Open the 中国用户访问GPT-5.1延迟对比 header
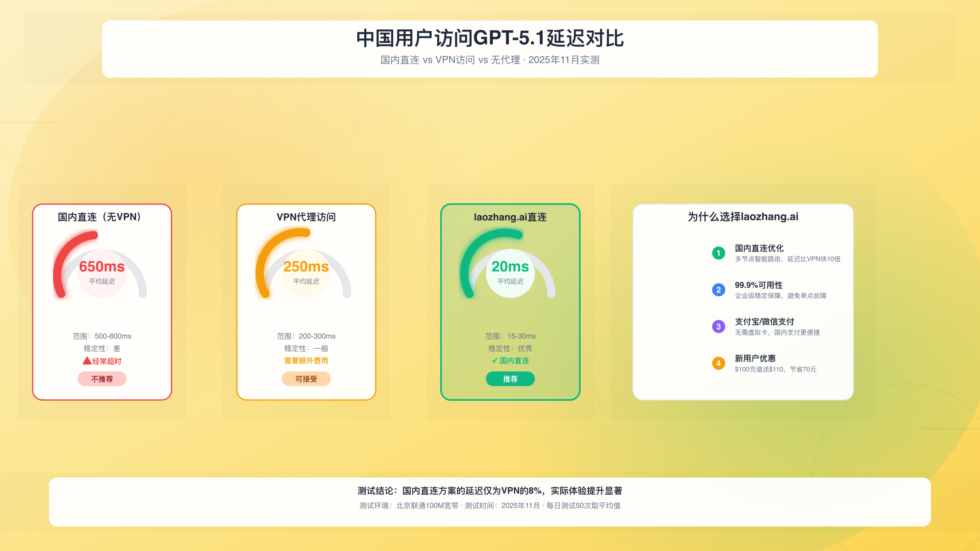This screenshot has height=551, width=980. (x=490, y=40)
